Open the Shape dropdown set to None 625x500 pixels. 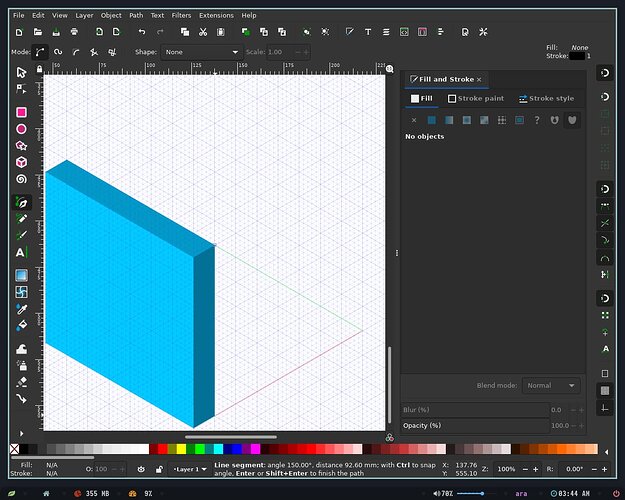coord(201,52)
